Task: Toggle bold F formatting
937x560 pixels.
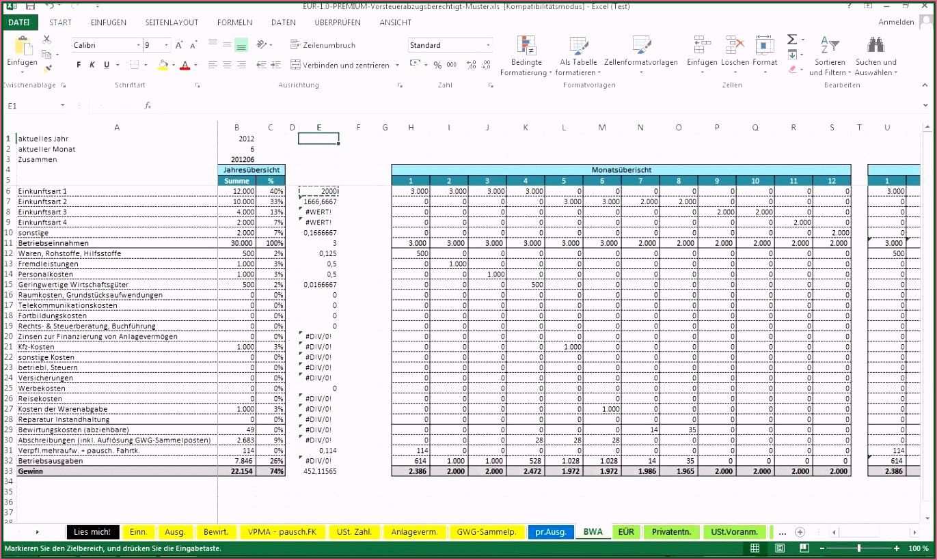Action: (x=79, y=65)
